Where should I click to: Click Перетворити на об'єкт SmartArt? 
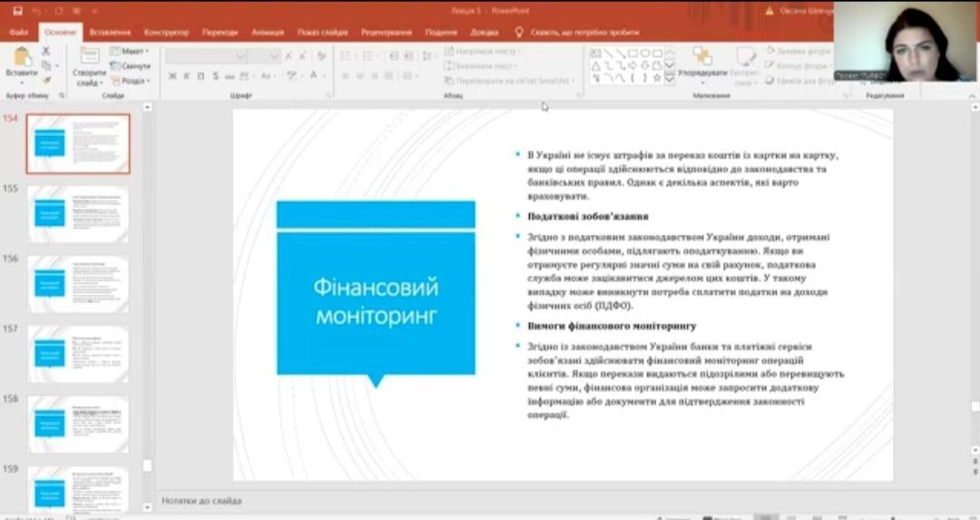click(507, 81)
